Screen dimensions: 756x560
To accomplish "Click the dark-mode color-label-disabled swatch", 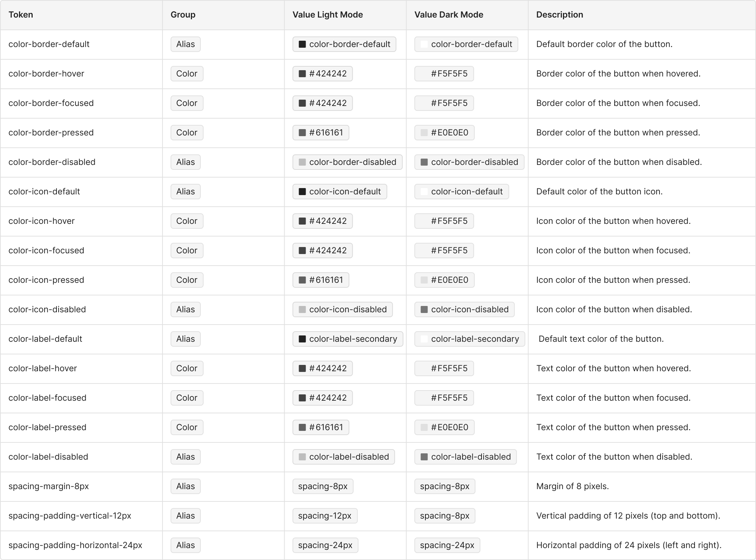I will tap(424, 457).
